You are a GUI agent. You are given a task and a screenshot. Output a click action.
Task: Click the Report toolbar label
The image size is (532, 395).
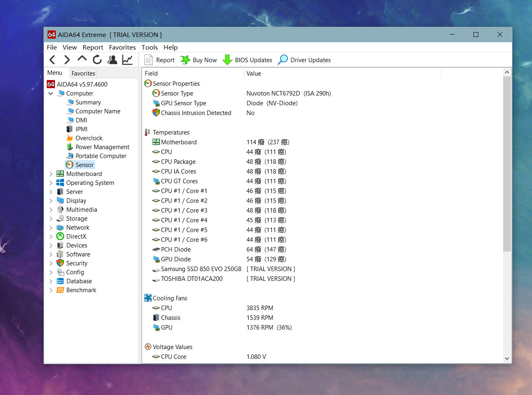point(165,60)
